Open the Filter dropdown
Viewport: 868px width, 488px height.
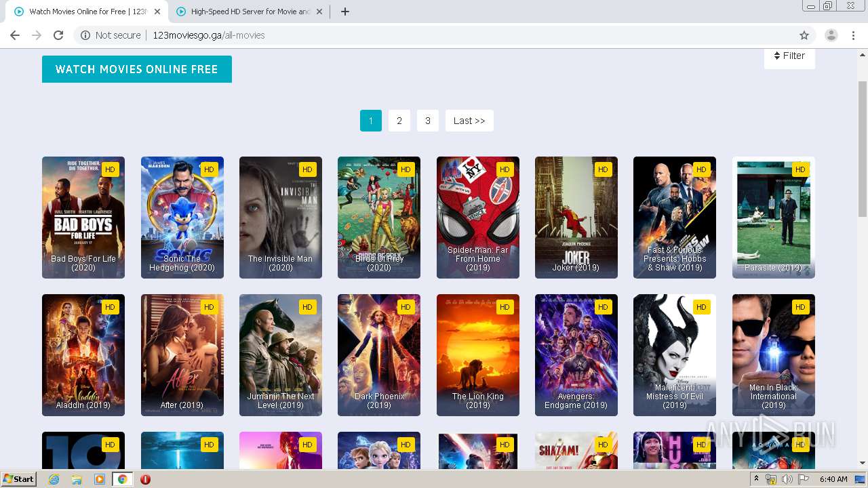789,56
